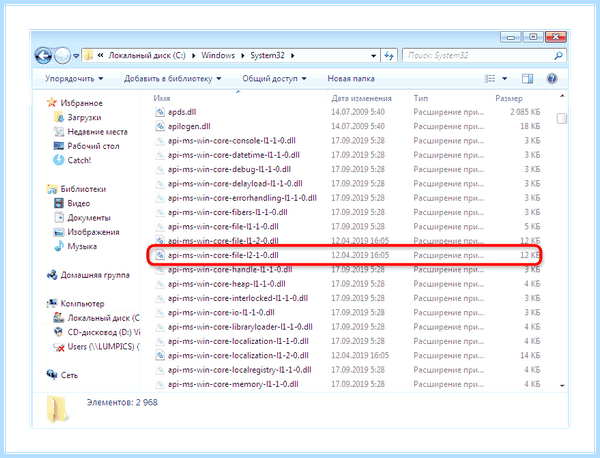
Task: Open the Общий доступ menu
Action: pyautogui.click(x=274, y=78)
